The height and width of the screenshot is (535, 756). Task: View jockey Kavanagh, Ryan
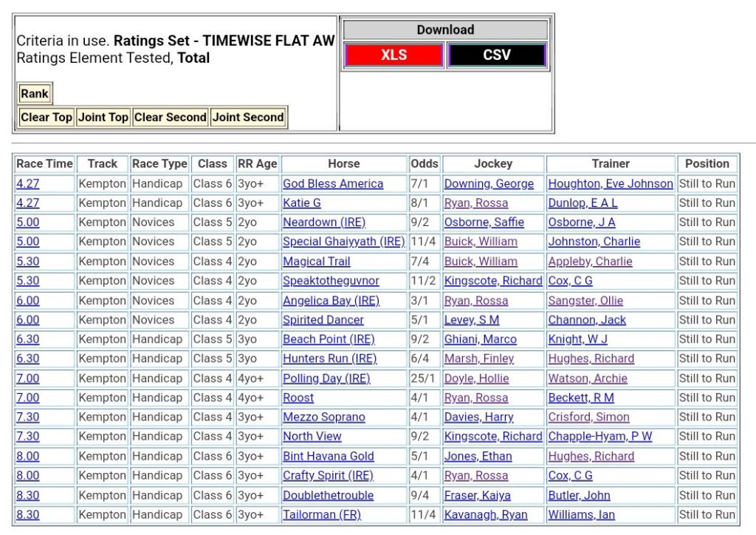pos(486,514)
